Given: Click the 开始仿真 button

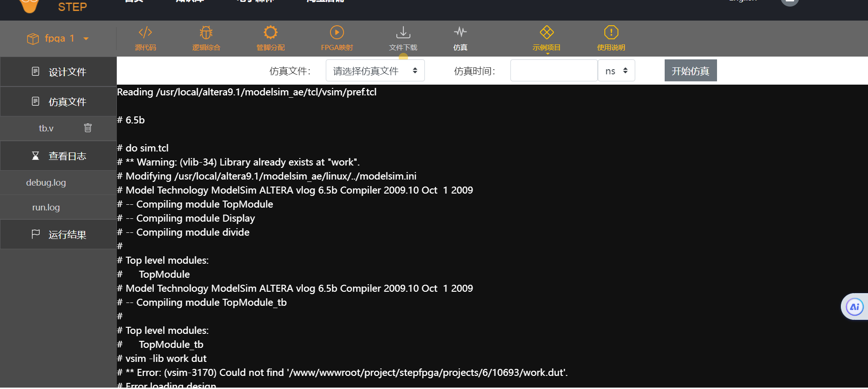Looking at the screenshot, I should 690,71.
